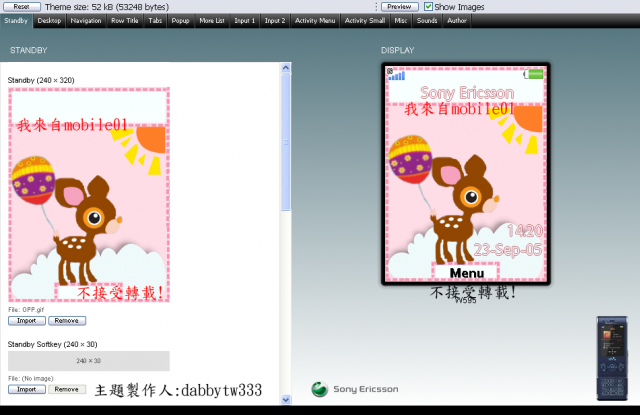Select the Misc tab
The image size is (640, 415).
pos(401,21)
